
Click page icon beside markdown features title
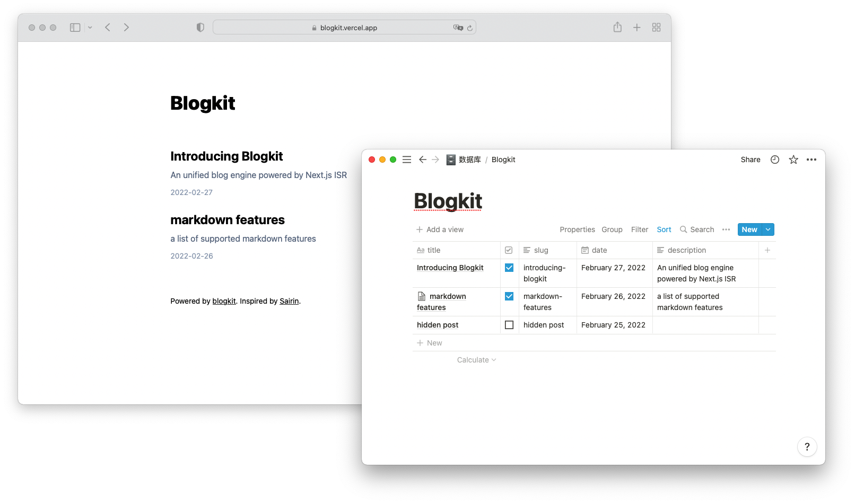(422, 296)
